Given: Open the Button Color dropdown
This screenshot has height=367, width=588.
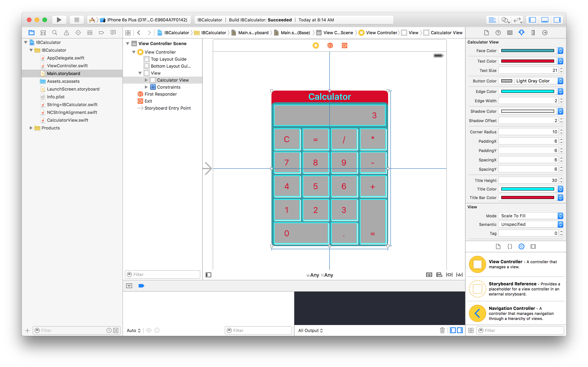Looking at the screenshot, I should [x=560, y=81].
